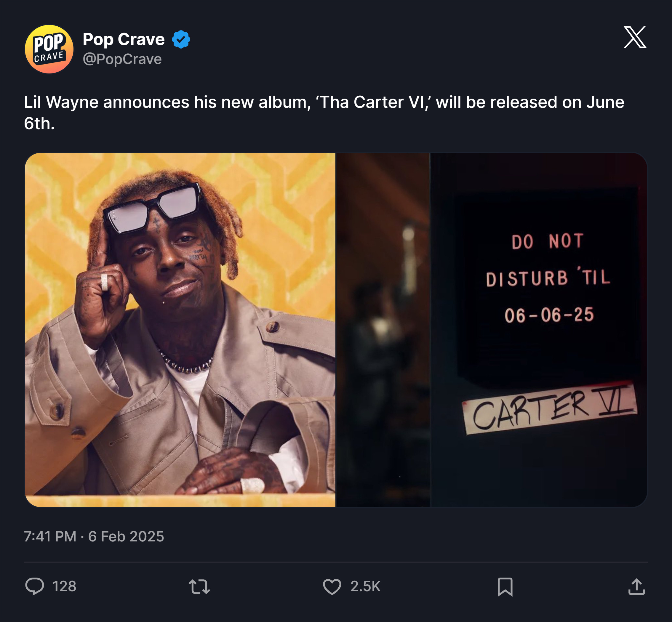Click the reply speech bubble icon
672x622 pixels.
[34, 587]
